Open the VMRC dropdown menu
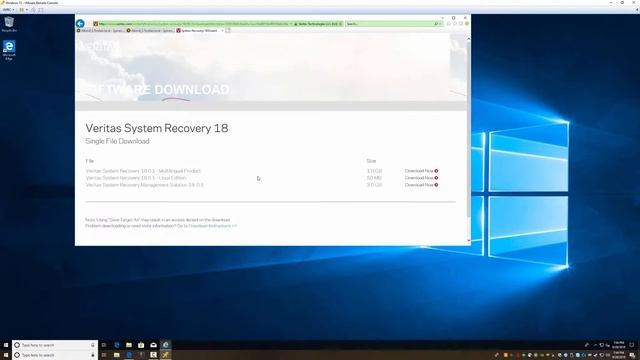The image size is (640, 360). (8, 9)
